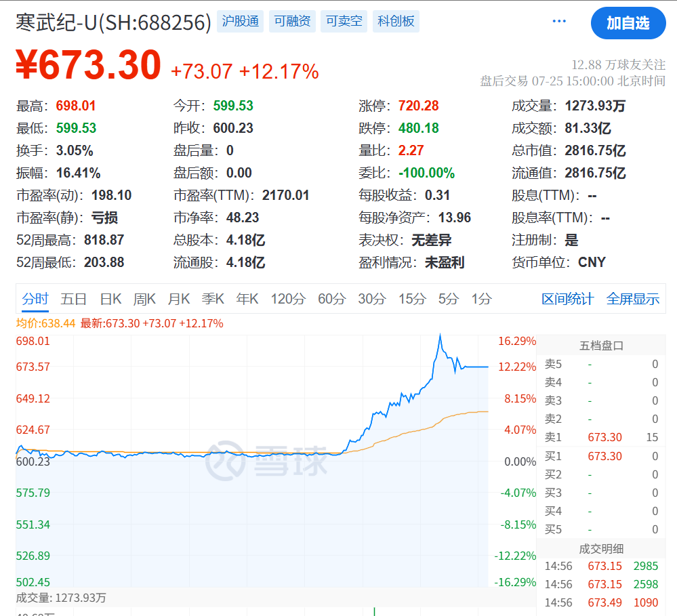Click the 沪股通 tag
677x616 pixels.
(241, 22)
